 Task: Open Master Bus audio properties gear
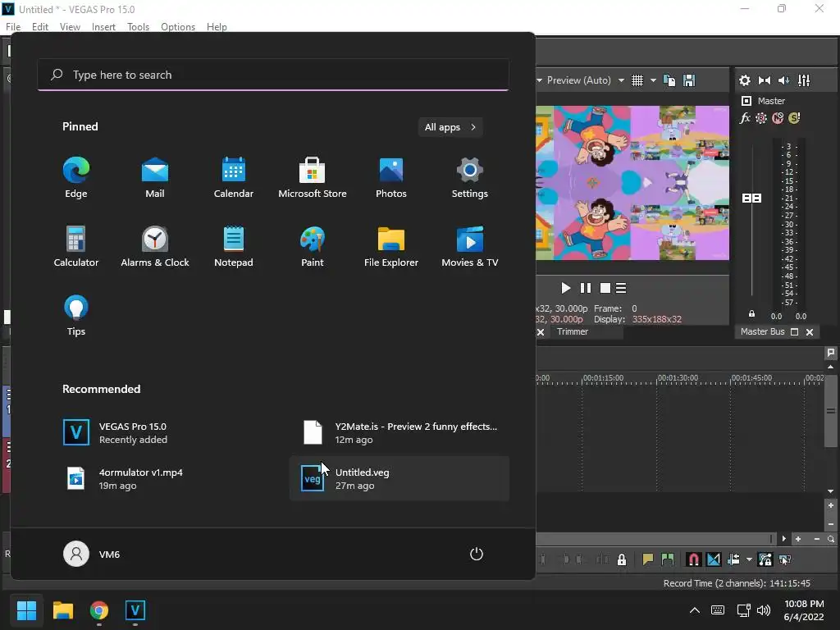pyautogui.click(x=745, y=80)
